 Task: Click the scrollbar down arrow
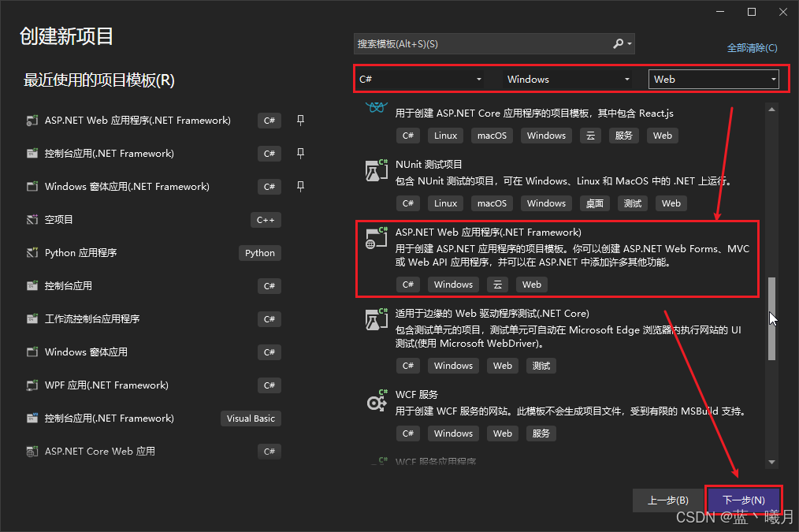coord(771,462)
